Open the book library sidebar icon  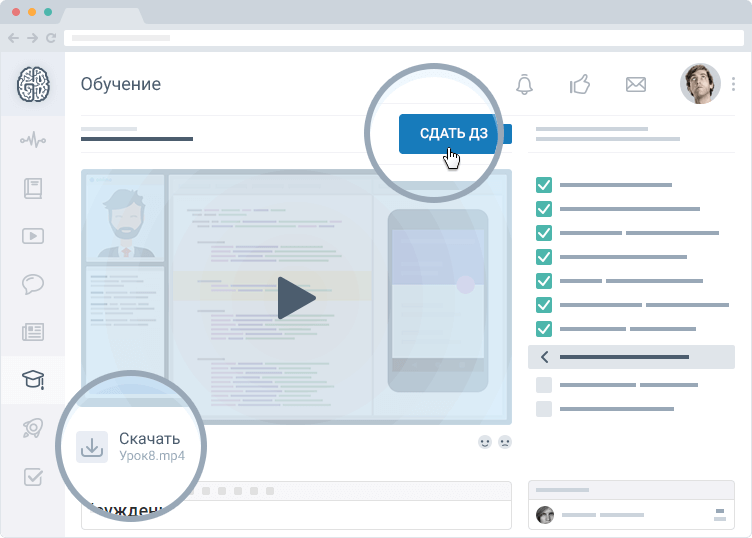[x=32, y=188]
